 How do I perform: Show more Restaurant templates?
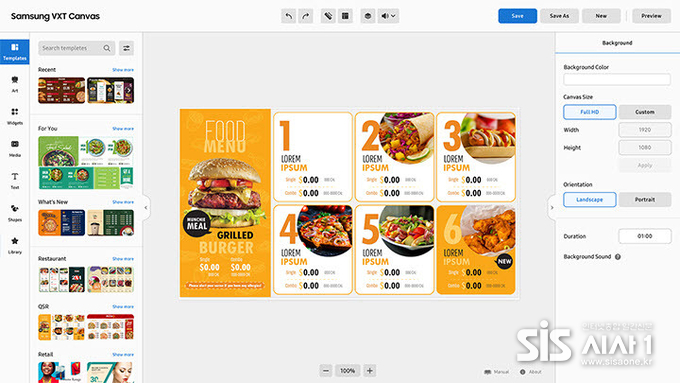123,259
